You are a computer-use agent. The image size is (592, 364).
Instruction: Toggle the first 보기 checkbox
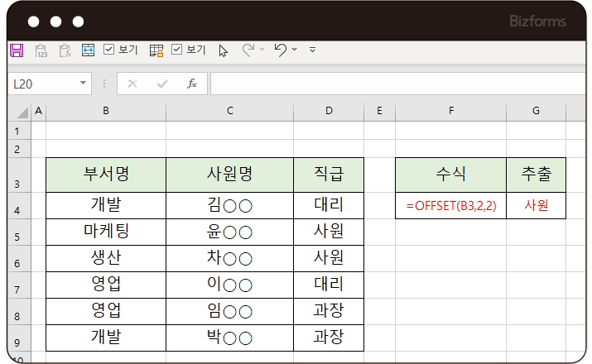point(108,50)
